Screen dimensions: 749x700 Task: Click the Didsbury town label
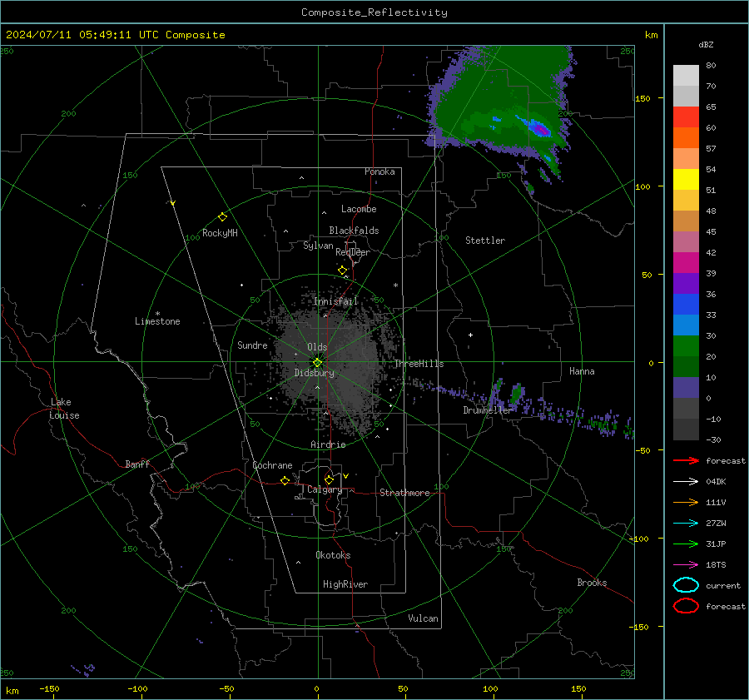[314, 373]
